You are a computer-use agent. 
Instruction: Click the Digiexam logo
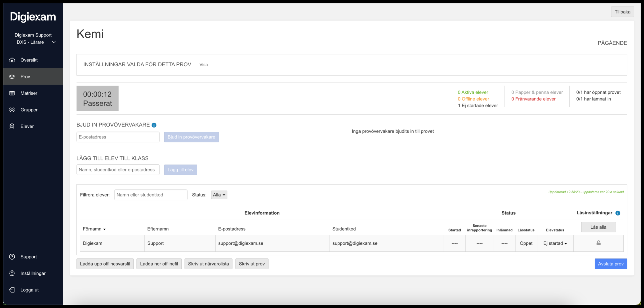coord(33,17)
